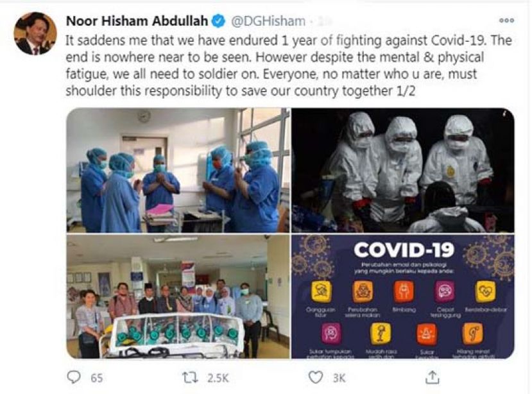Click the COVID-19 heading in the infographic

coord(404,250)
